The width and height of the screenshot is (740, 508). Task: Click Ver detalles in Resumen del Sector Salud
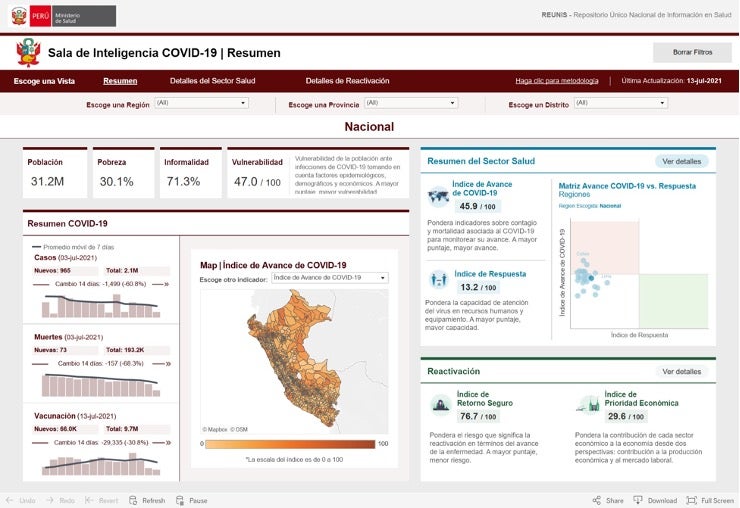[681, 161]
